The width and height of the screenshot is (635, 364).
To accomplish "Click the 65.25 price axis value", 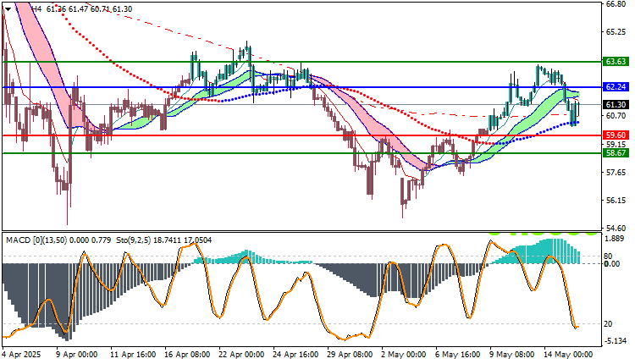I will (616, 31).
